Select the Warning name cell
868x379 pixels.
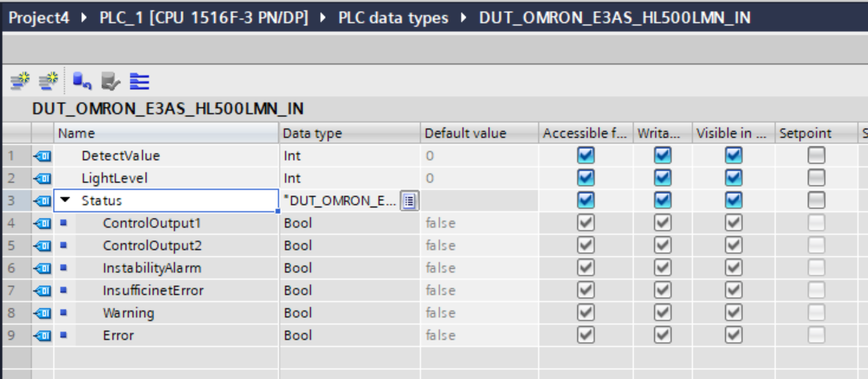[166, 313]
